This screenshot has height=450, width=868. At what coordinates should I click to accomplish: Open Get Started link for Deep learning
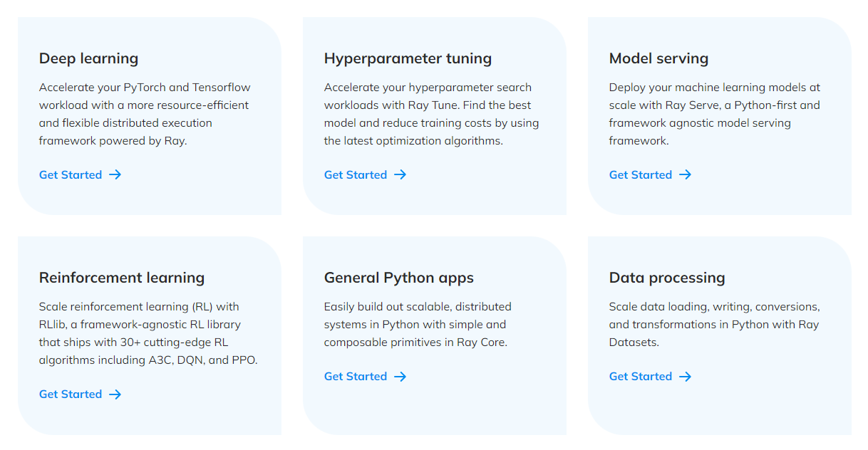71,174
